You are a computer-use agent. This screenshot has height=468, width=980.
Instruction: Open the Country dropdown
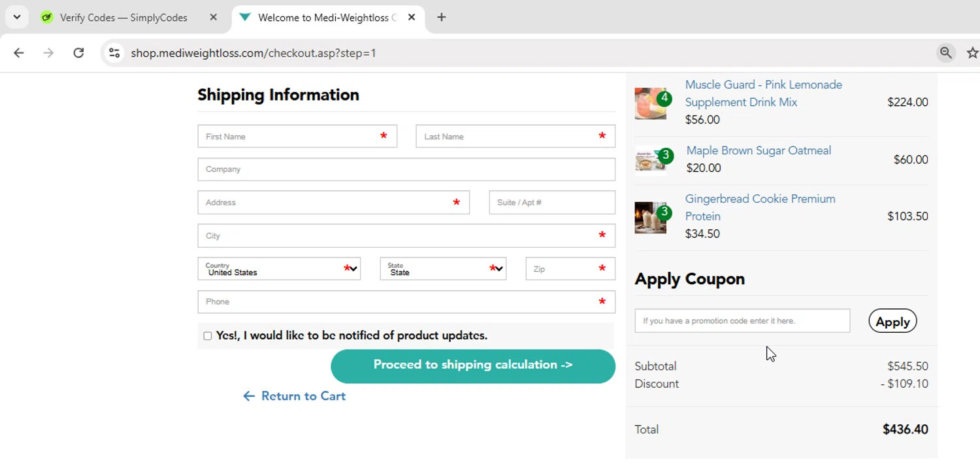[279, 269]
